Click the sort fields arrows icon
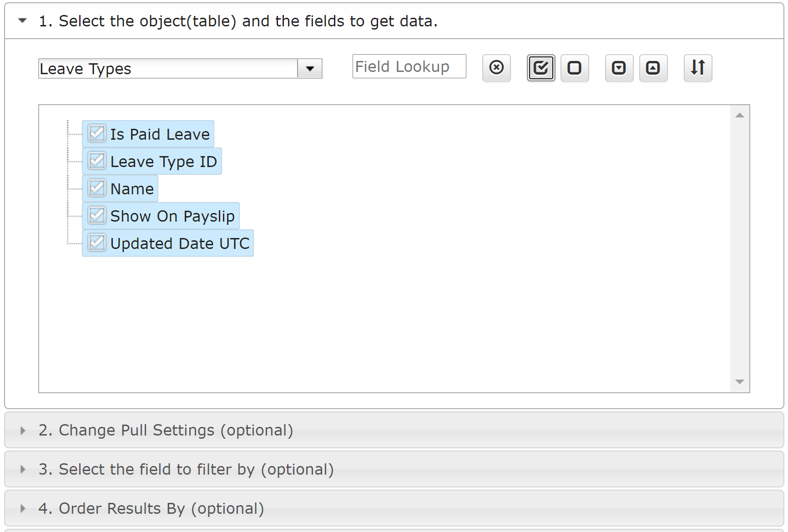The image size is (788, 532). point(698,68)
